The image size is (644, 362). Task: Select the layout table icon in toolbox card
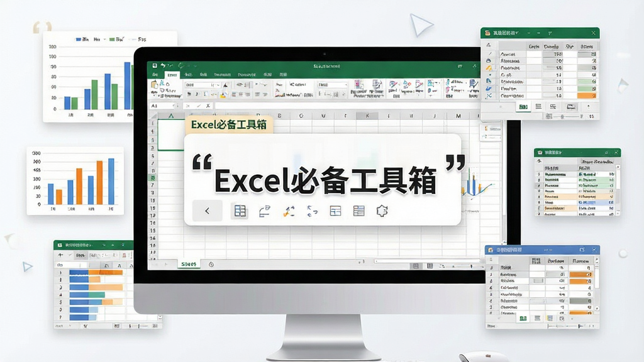[336, 211]
